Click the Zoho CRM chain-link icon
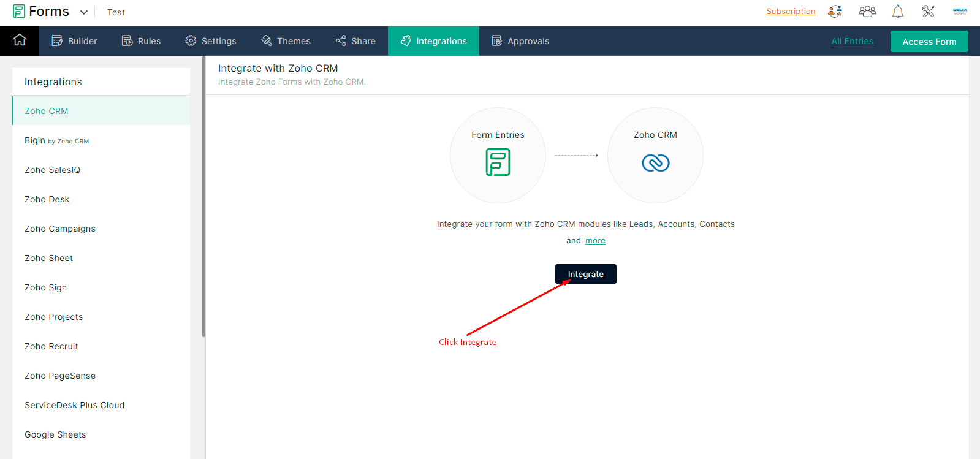 (x=655, y=162)
